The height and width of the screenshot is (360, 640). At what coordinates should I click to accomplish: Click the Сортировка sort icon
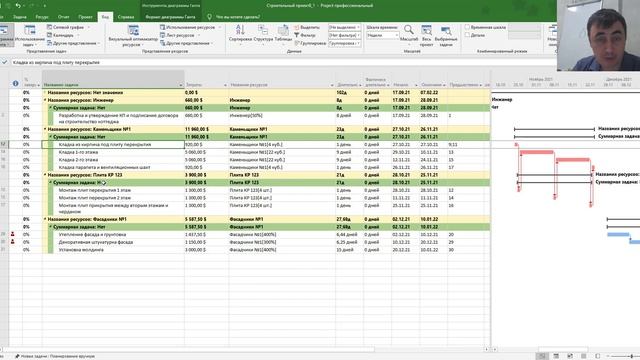tap(240, 30)
